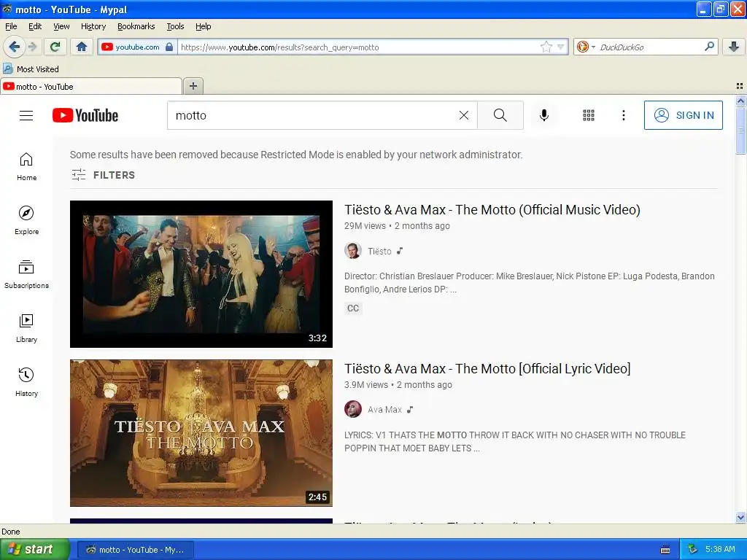Click the SIGN IN button
The image size is (747, 560).
coord(683,115)
